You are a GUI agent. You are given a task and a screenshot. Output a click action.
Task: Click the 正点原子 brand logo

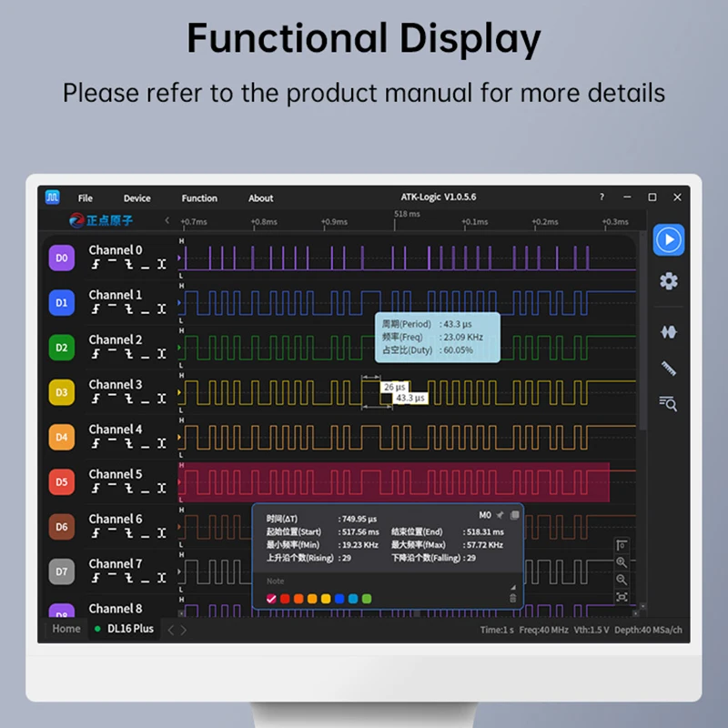click(x=101, y=220)
